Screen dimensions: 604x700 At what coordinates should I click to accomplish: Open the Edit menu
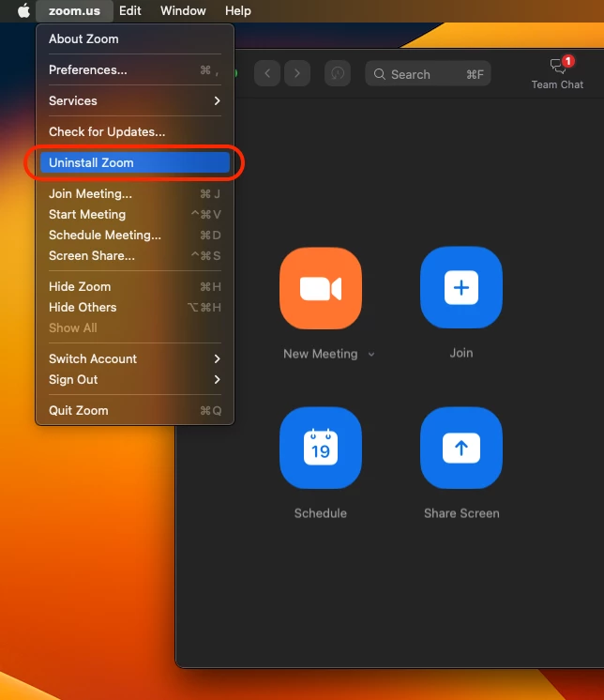coord(129,10)
